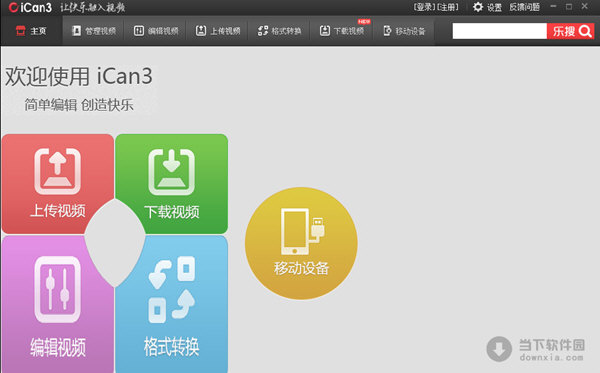Image resolution: width=600 pixels, height=373 pixels.
Task: Open 设置 settings gear
Action: 487,7
